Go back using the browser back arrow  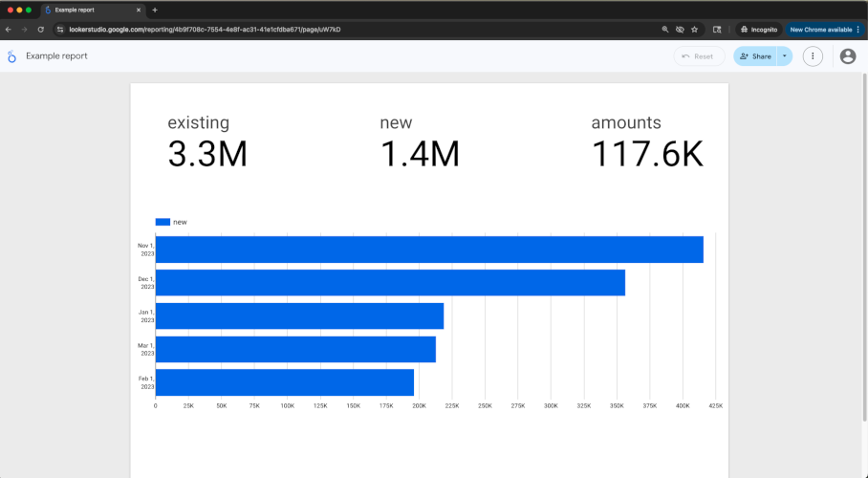click(9, 30)
